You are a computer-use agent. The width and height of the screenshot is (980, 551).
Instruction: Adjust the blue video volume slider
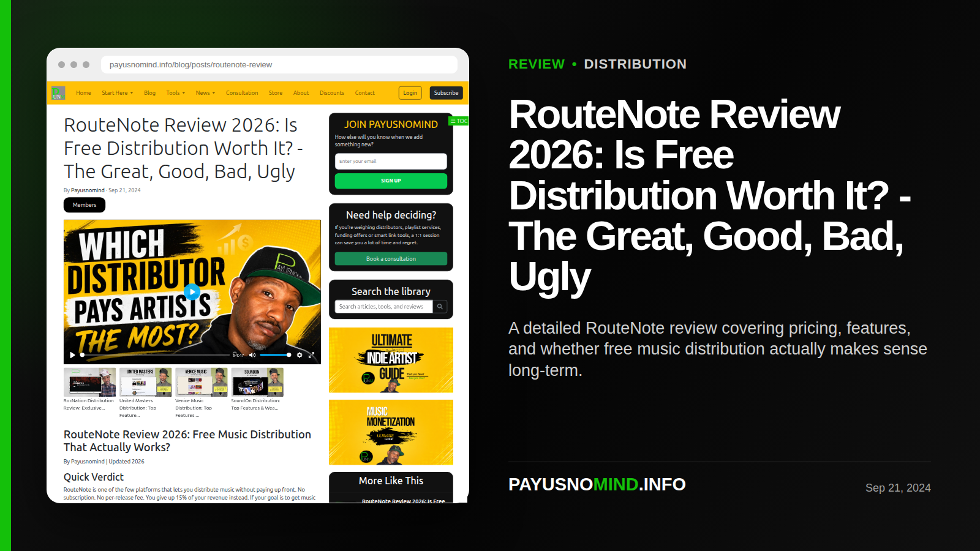(275, 355)
